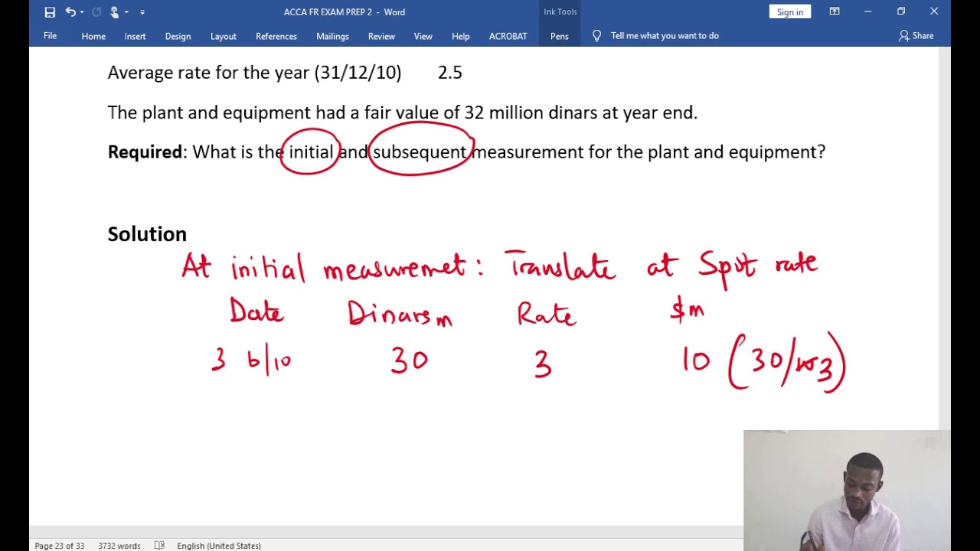Switch to the Design ribbon tab

pyautogui.click(x=178, y=36)
